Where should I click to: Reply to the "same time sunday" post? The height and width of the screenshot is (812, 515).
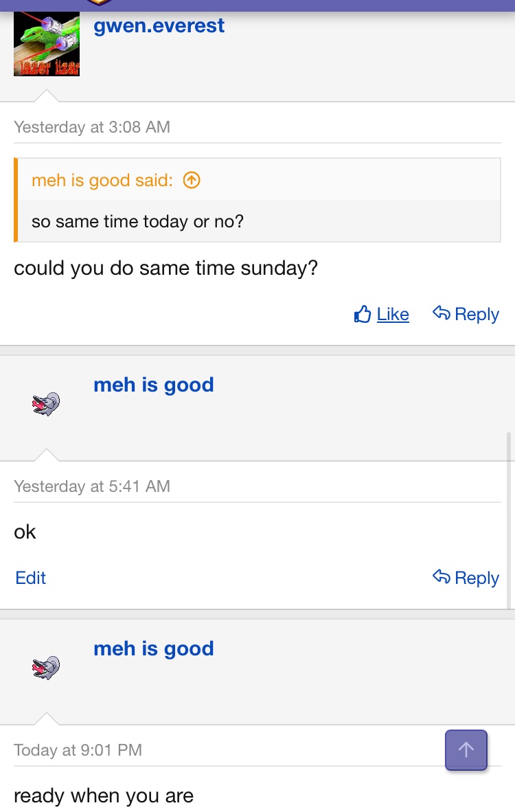[x=476, y=315]
